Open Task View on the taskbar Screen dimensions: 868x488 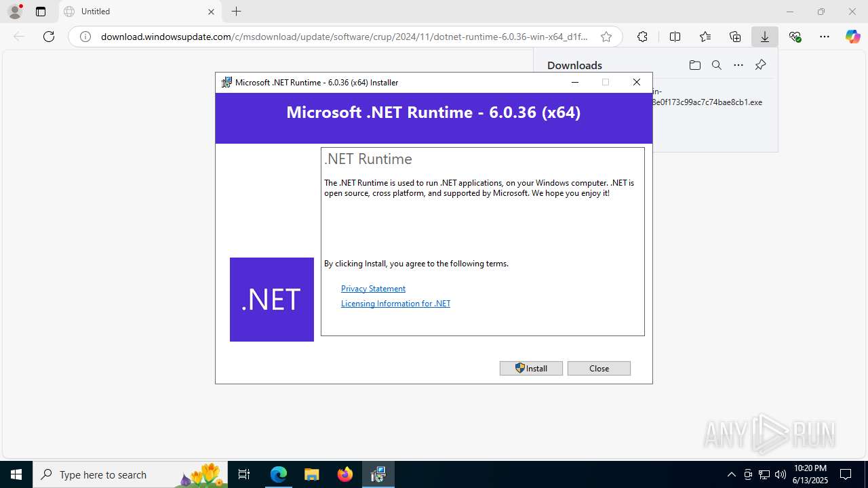coord(244,474)
